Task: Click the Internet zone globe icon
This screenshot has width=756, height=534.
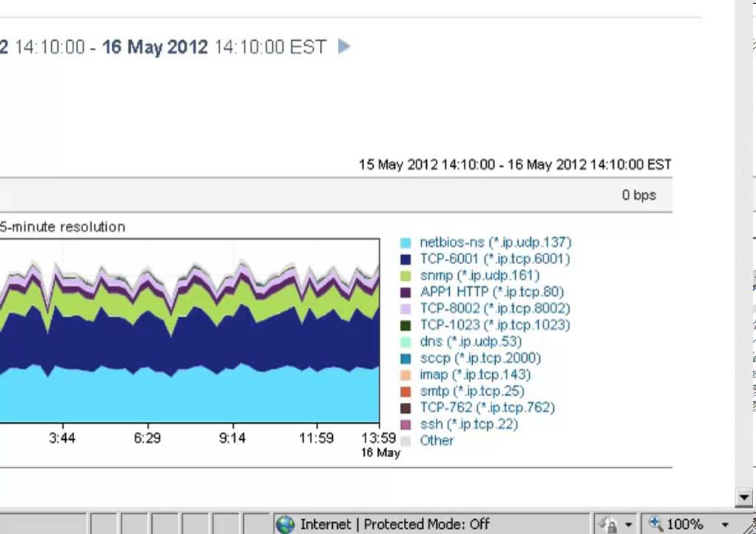Action: [285, 524]
